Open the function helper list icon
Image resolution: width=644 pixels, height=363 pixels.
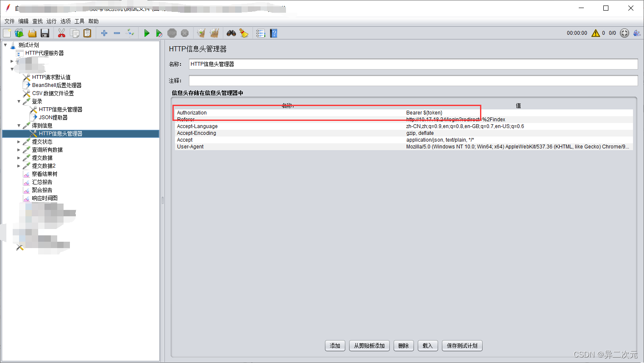pyautogui.click(x=261, y=33)
